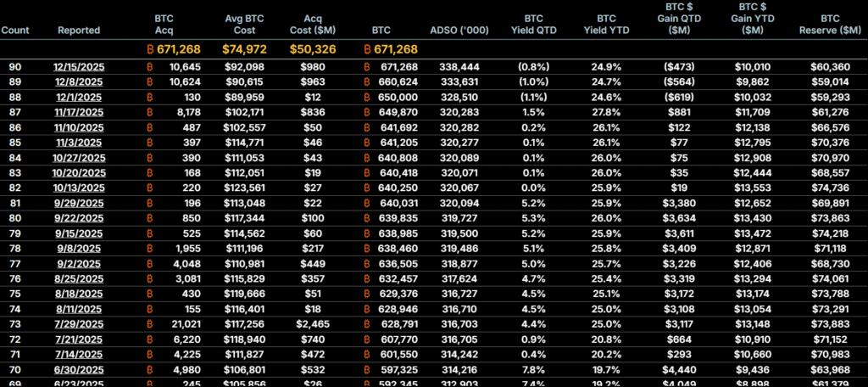Open the 9/8/2025 reported date link
The image size is (868, 387).
[79, 248]
